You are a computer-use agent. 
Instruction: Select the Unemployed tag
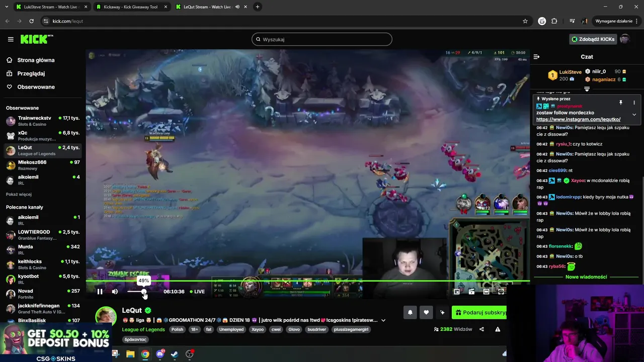(x=231, y=329)
